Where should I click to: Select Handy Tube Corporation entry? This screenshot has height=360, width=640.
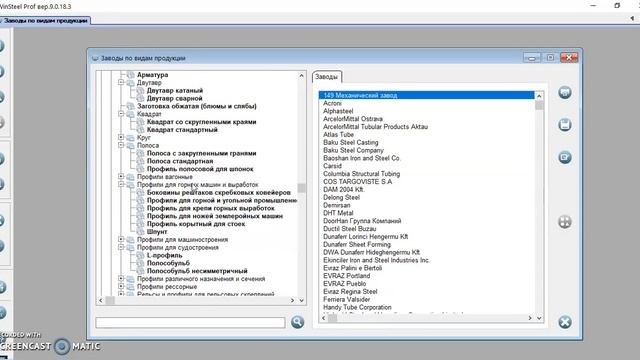[x=357, y=307]
